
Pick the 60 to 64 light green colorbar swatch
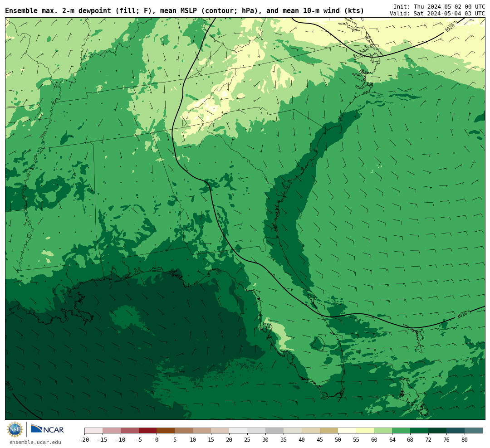[383, 431]
